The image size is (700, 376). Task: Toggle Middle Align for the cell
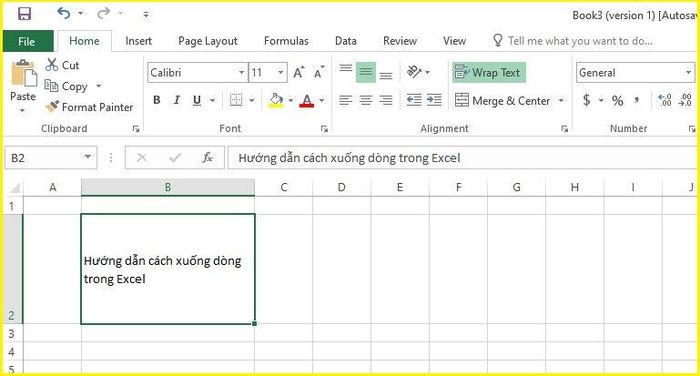coord(366,72)
